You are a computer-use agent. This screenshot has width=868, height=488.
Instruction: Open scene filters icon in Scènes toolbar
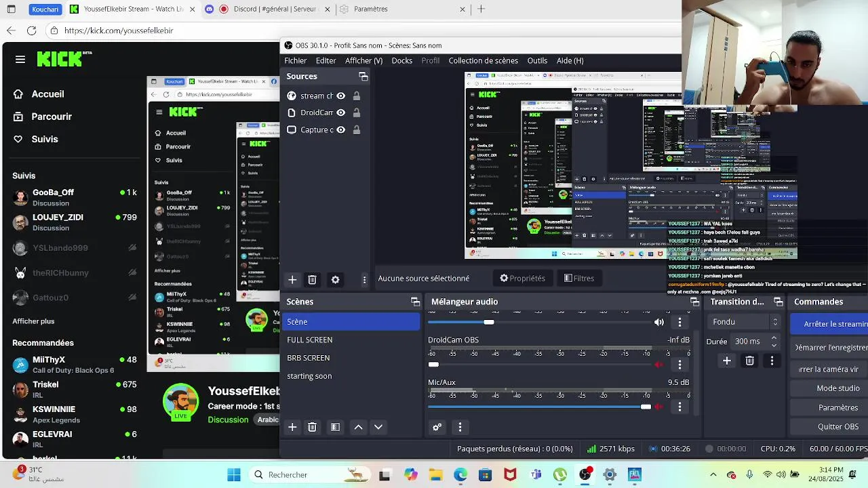pos(335,427)
